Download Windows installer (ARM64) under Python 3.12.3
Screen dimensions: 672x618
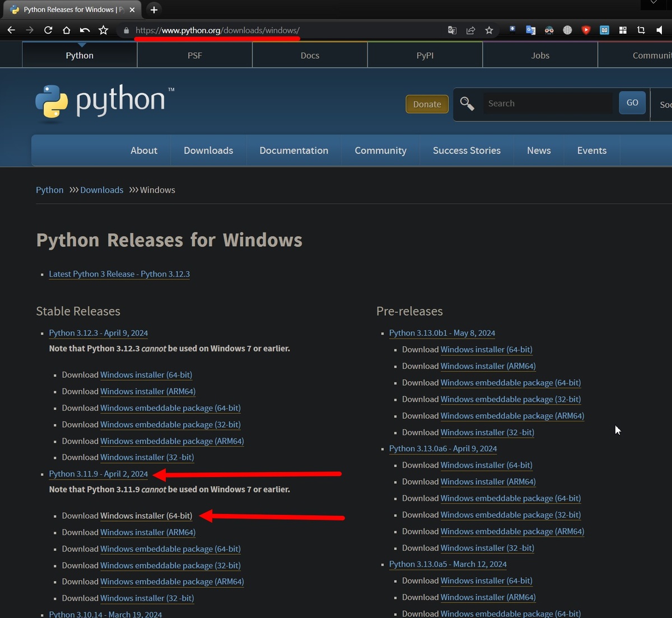[x=148, y=391]
